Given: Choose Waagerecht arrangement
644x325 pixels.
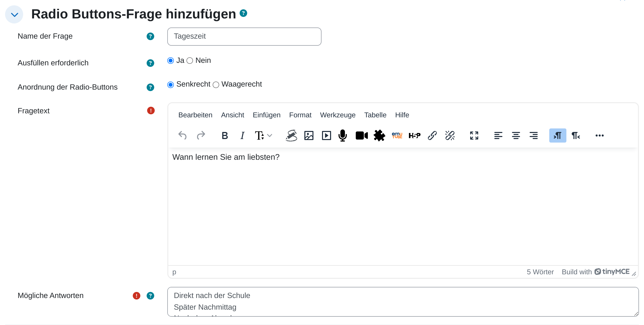Looking at the screenshot, I should click(x=216, y=85).
